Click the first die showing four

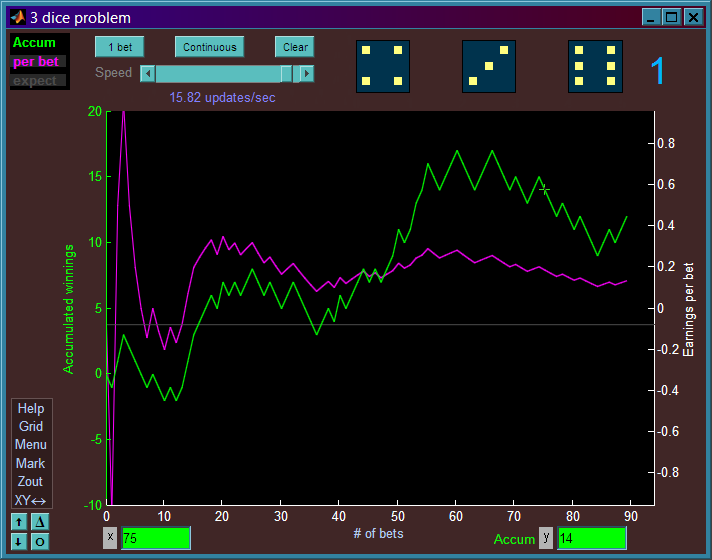(x=383, y=66)
